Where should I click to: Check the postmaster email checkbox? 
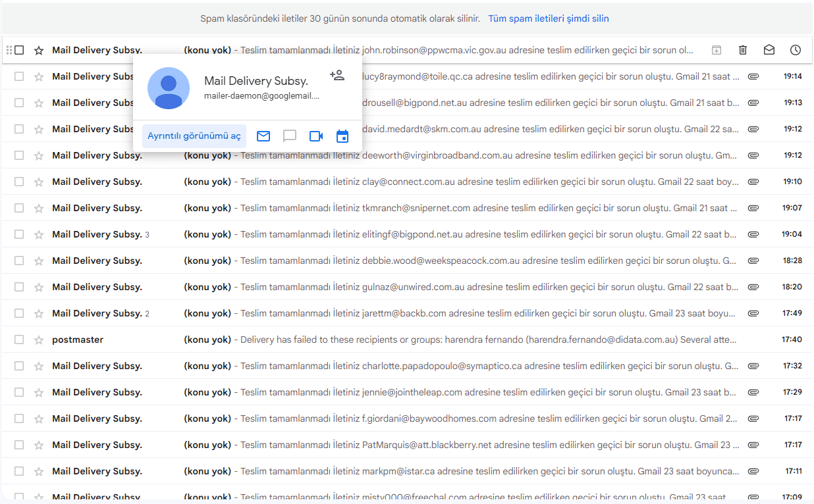(x=19, y=340)
